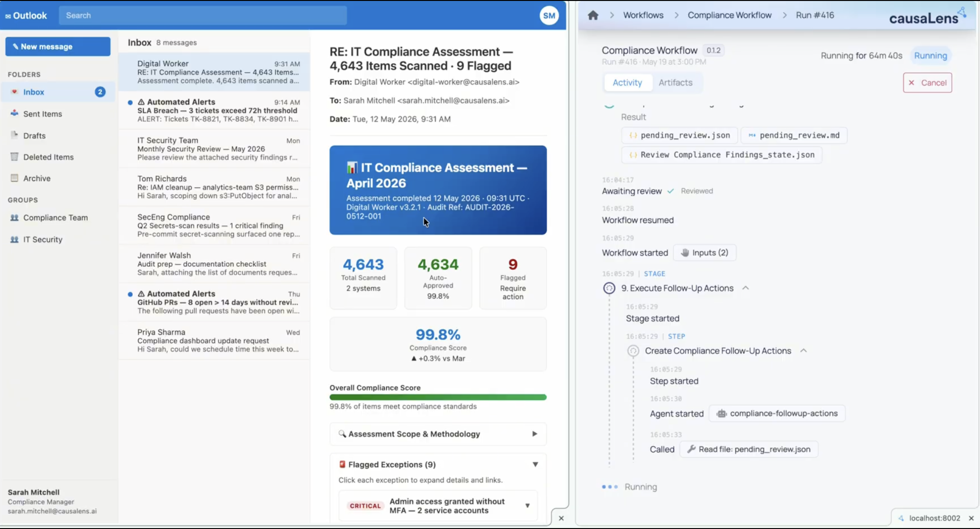Select the Inbox folder
The image size is (980, 529).
click(x=58, y=92)
